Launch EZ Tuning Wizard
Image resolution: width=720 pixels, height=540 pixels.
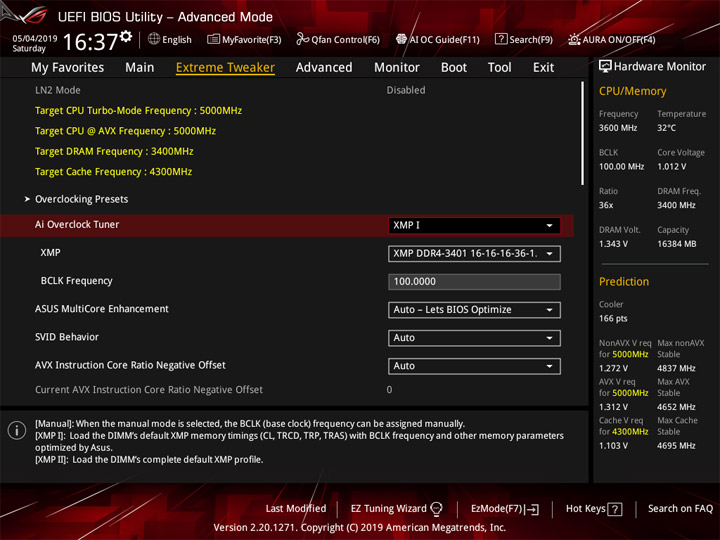pos(396,509)
